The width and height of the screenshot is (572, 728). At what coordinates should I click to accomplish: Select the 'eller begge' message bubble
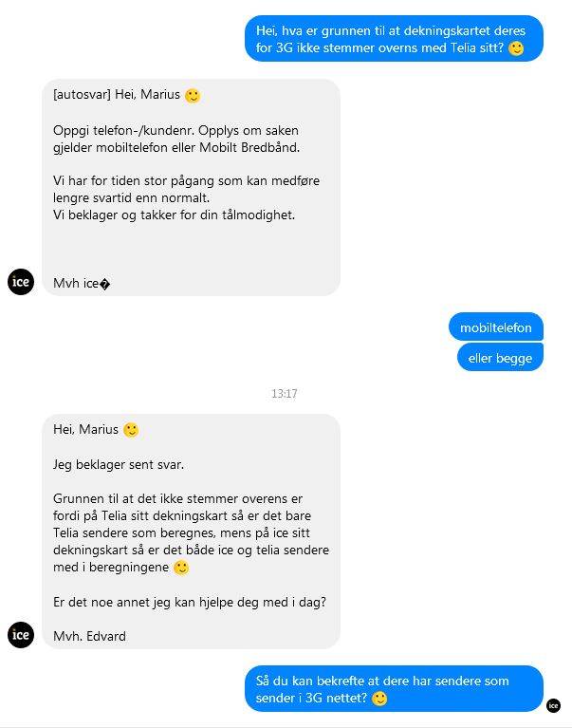(500, 358)
